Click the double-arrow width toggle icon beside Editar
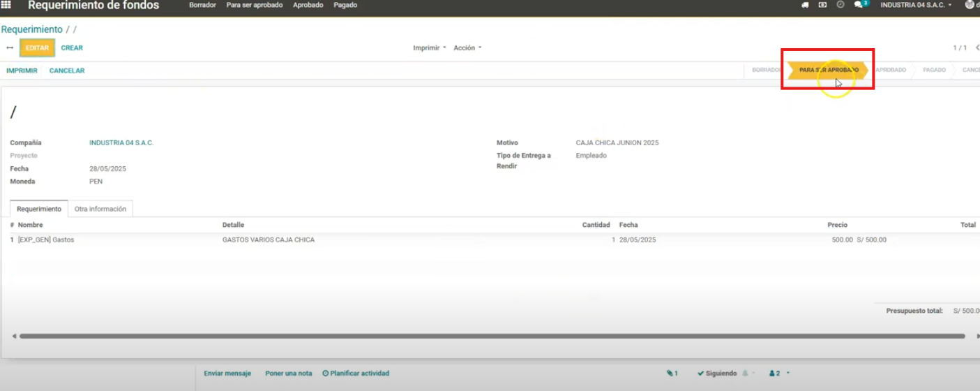This screenshot has height=391, width=980. point(10,48)
